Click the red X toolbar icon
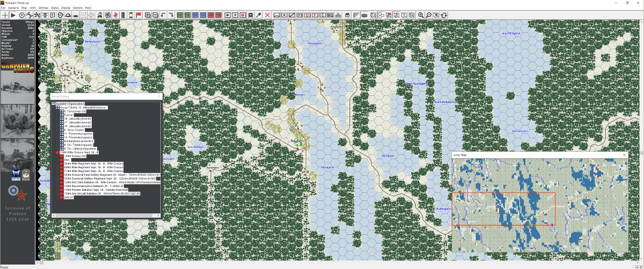This screenshot has width=644, height=269. (x=267, y=15)
